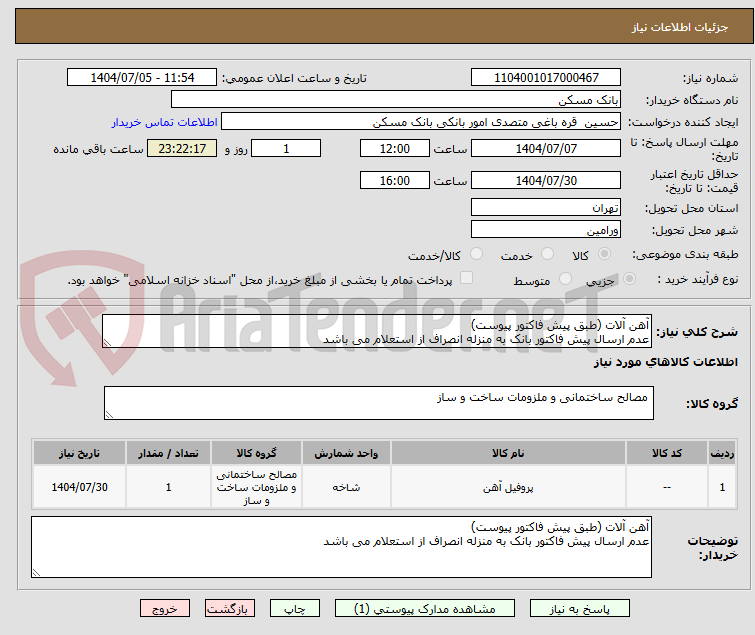
Task: Click the announcement date field 1404/07/05 - 11:54
Action: tap(142, 78)
